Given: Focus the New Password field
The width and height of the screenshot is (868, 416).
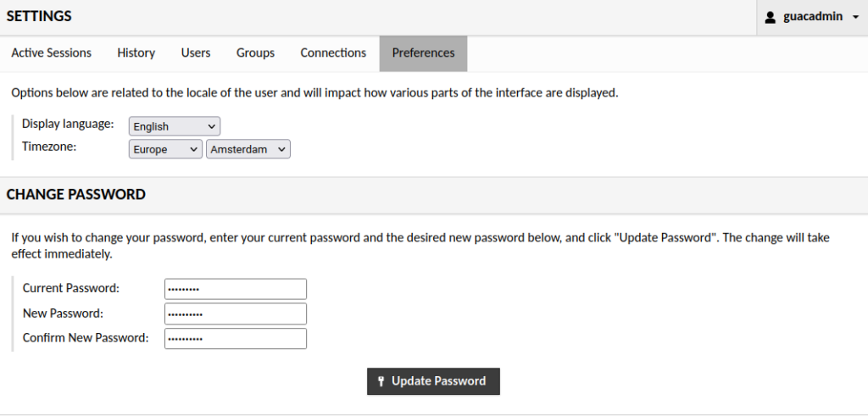Looking at the screenshot, I should click(236, 313).
